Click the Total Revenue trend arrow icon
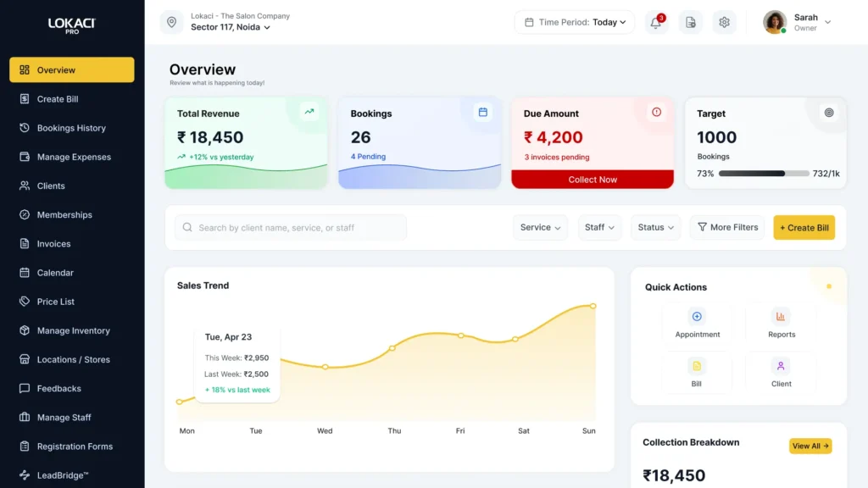 [309, 111]
